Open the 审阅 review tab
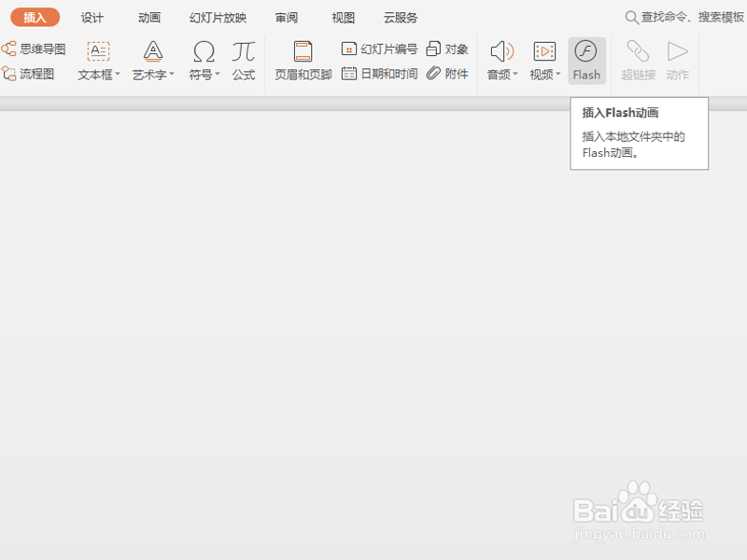 [x=287, y=18]
